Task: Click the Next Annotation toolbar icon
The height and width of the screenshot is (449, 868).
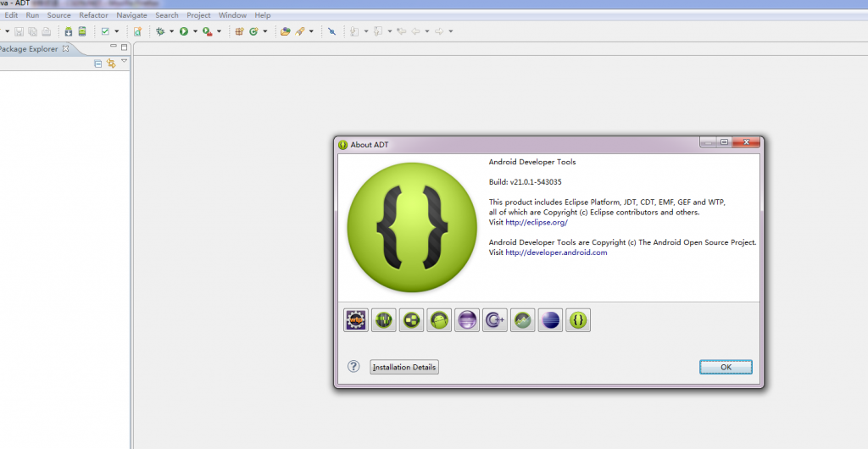Action: pos(355,31)
